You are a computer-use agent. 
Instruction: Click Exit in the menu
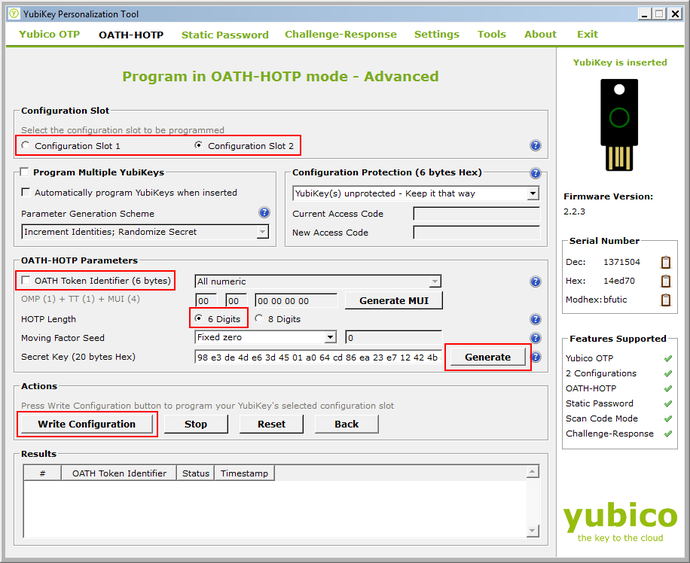(x=587, y=34)
